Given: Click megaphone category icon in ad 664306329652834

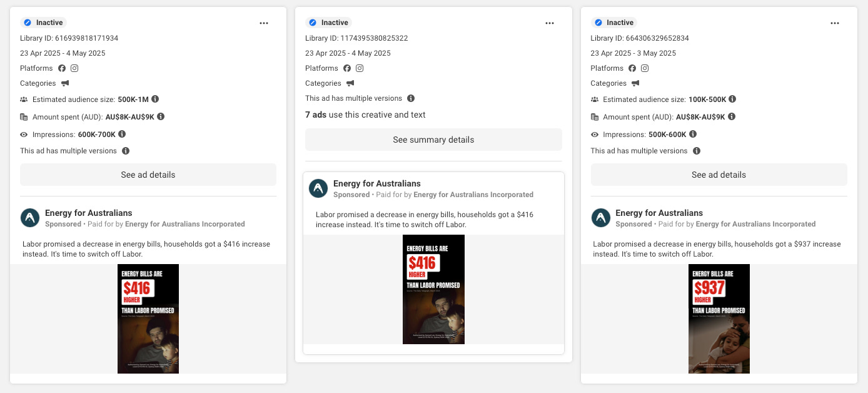Looking at the screenshot, I should coord(635,83).
